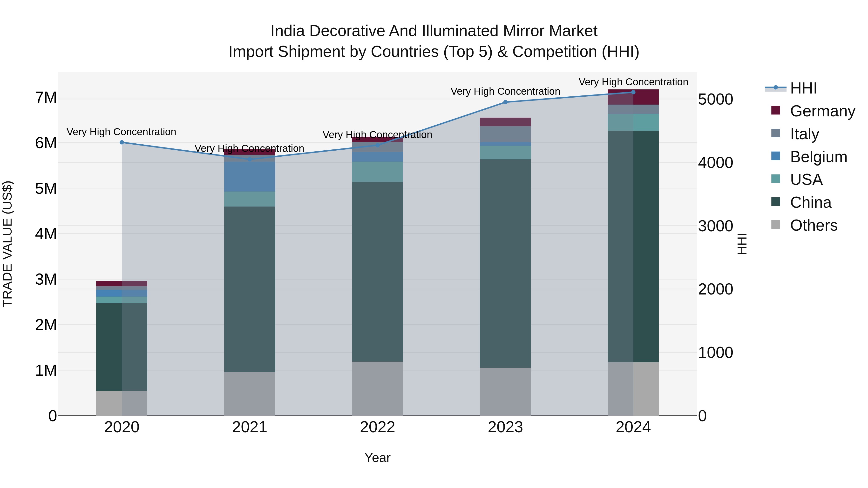The height and width of the screenshot is (488, 868).
Task: Click the China segment of 2022 bar
Action: [377, 272]
